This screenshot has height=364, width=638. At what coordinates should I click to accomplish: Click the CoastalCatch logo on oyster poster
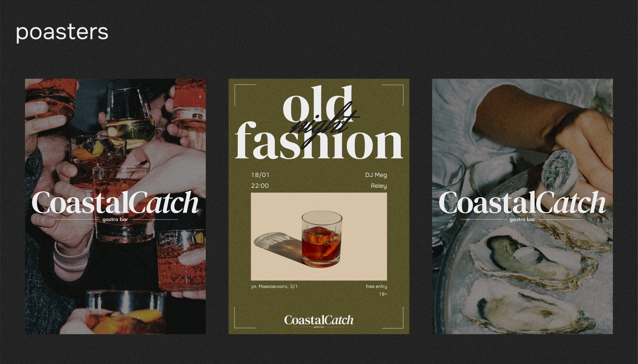pyautogui.click(x=522, y=203)
